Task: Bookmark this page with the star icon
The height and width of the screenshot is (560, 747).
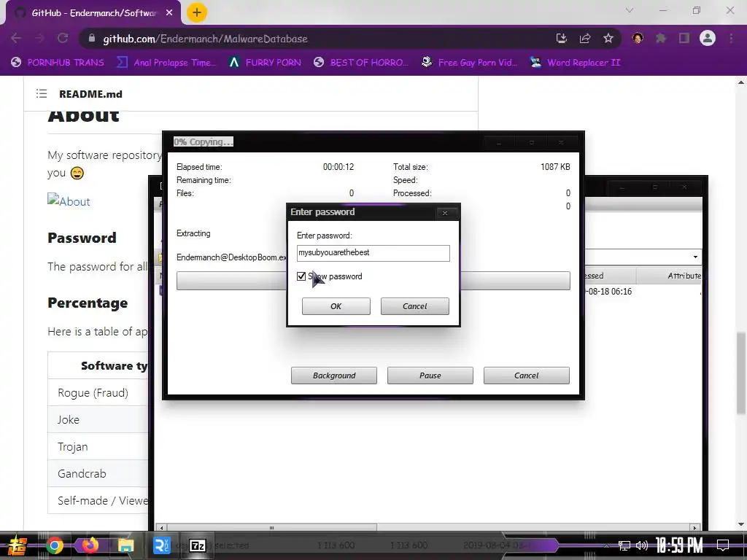Action: pyautogui.click(x=608, y=38)
